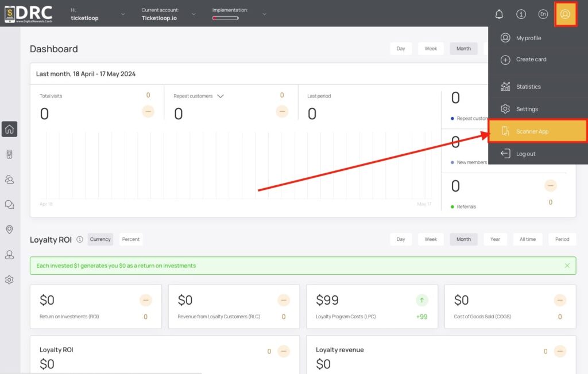Open the notifications bell icon
588x374 pixels.
coord(499,14)
